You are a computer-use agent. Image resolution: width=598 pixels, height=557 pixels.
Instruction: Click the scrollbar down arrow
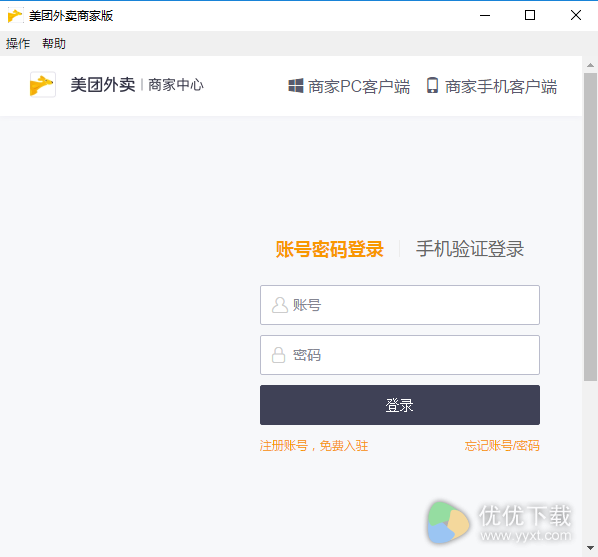590,548
